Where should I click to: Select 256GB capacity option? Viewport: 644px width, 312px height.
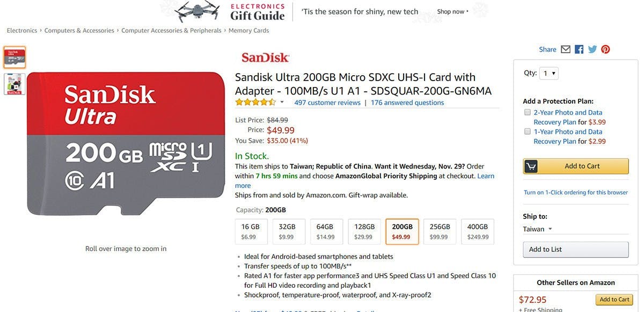(x=440, y=231)
